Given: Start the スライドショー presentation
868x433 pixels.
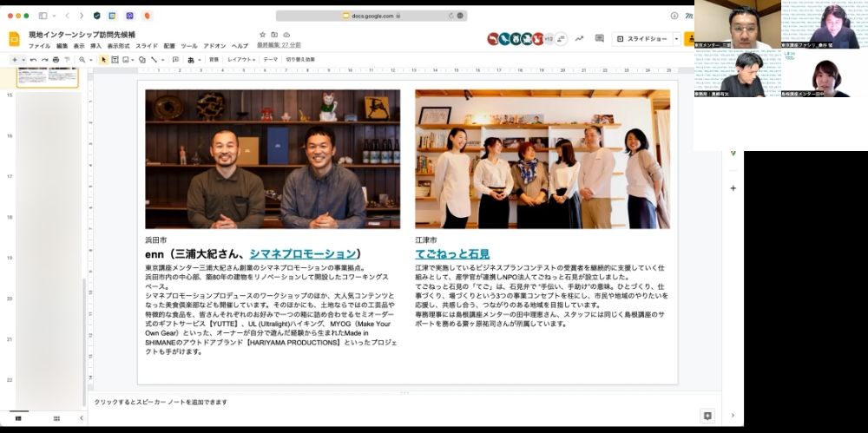Looking at the screenshot, I should [x=642, y=39].
